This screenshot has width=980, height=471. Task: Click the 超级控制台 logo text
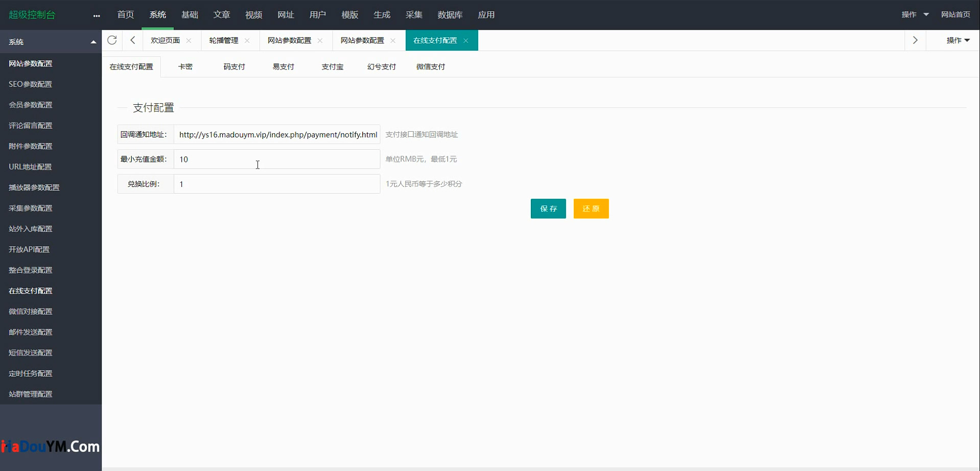pyautogui.click(x=32, y=15)
